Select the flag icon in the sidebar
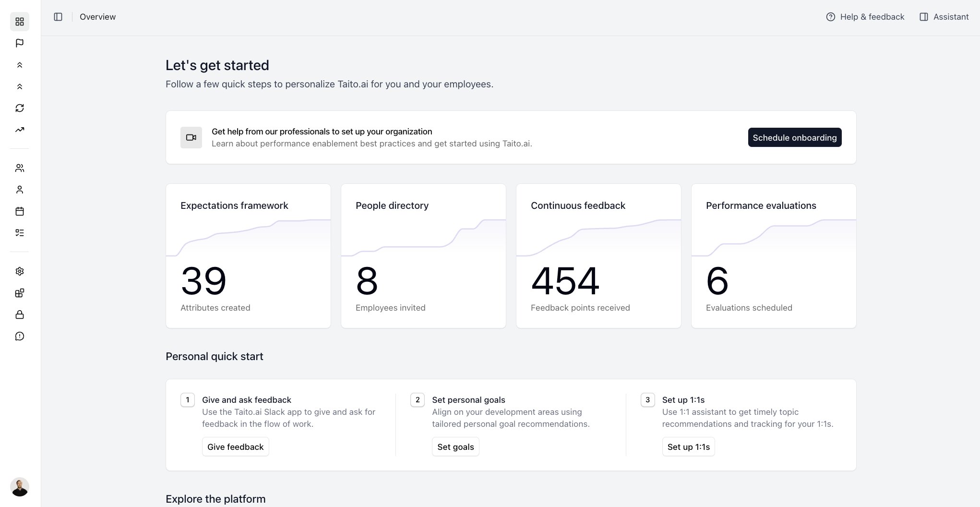Image resolution: width=980 pixels, height=507 pixels. [x=20, y=43]
